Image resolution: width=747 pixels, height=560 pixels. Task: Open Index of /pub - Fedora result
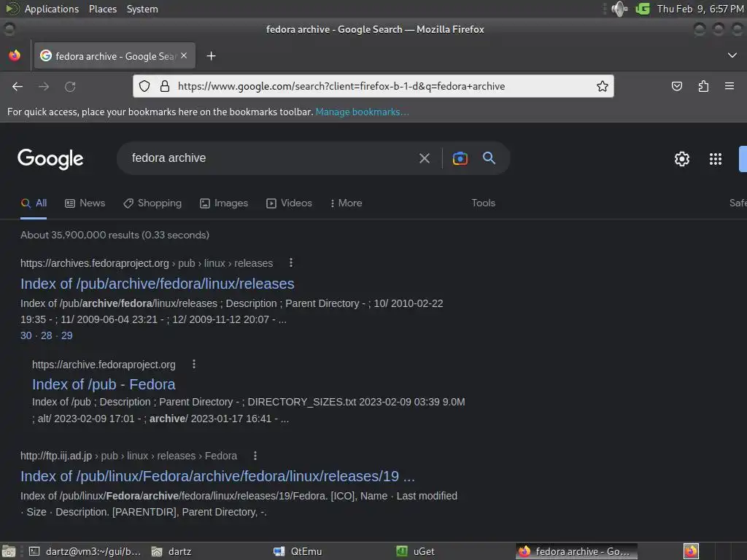tap(104, 384)
